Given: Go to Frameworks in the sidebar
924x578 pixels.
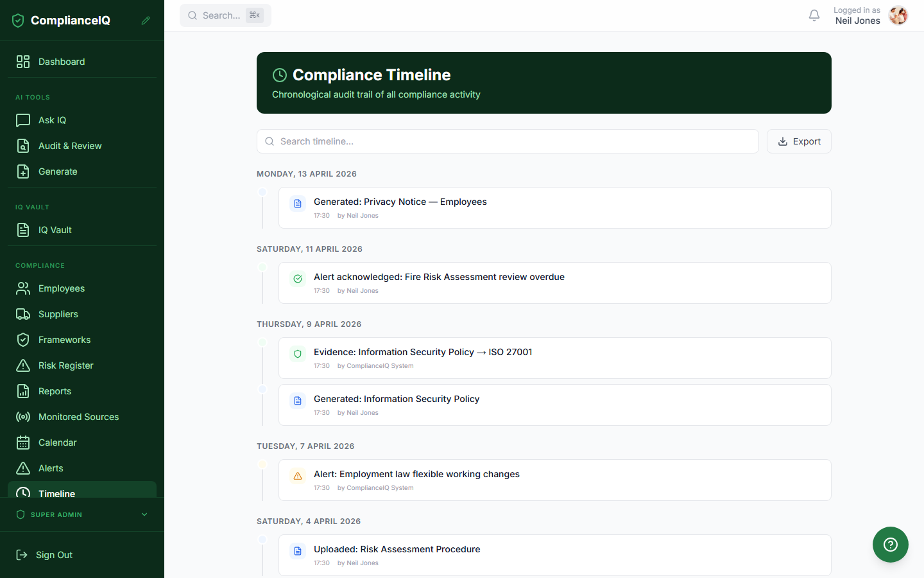Looking at the screenshot, I should [x=64, y=340].
